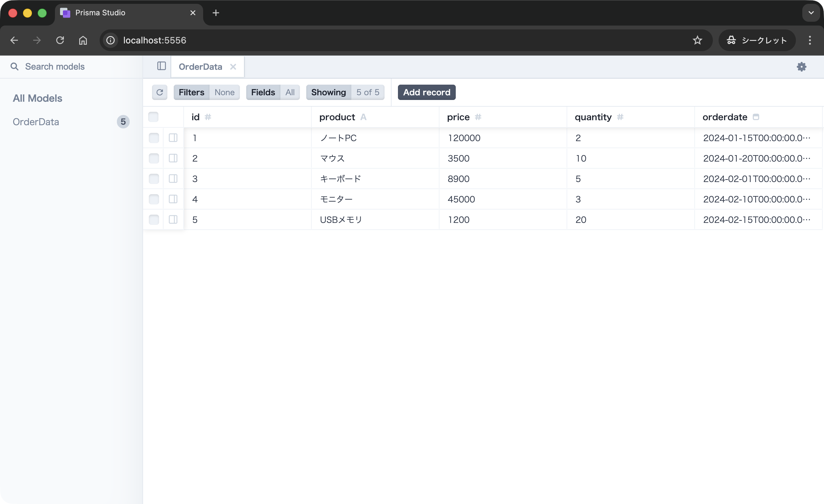Reload the localhost page
Viewport: 824px width, 504px height.
click(x=60, y=40)
